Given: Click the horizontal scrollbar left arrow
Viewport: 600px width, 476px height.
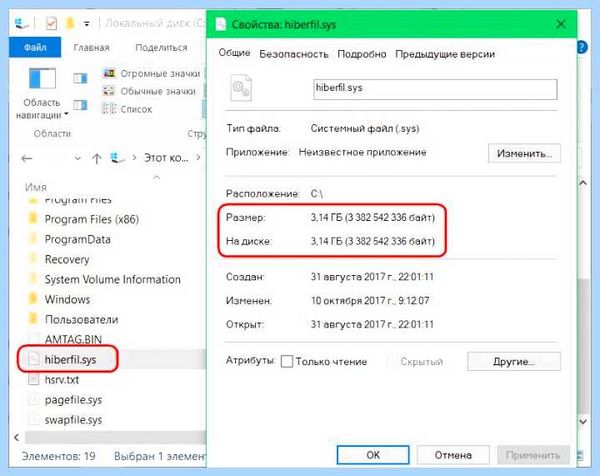Looking at the screenshot, I should tap(16, 437).
